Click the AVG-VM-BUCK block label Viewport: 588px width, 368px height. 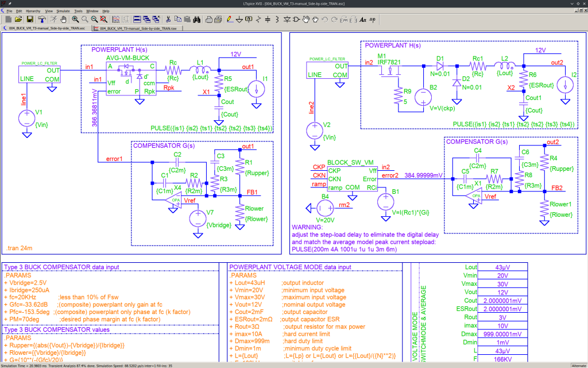(127, 58)
